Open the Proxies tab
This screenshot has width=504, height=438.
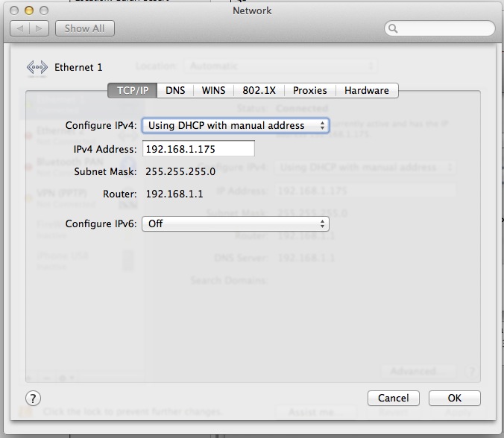tap(310, 90)
